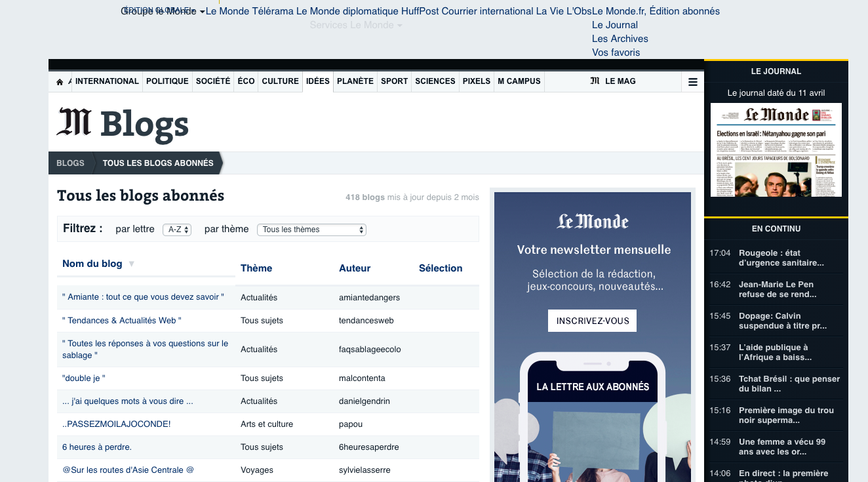Screen dimensions: 868x482
Task: Click Le Monde newsletter ad logo
Action: click(x=593, y=222)
